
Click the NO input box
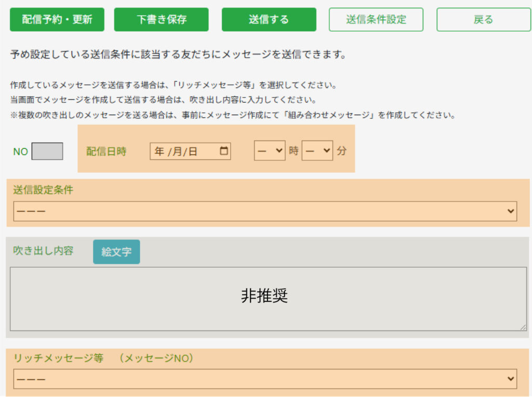pos(47,151)
